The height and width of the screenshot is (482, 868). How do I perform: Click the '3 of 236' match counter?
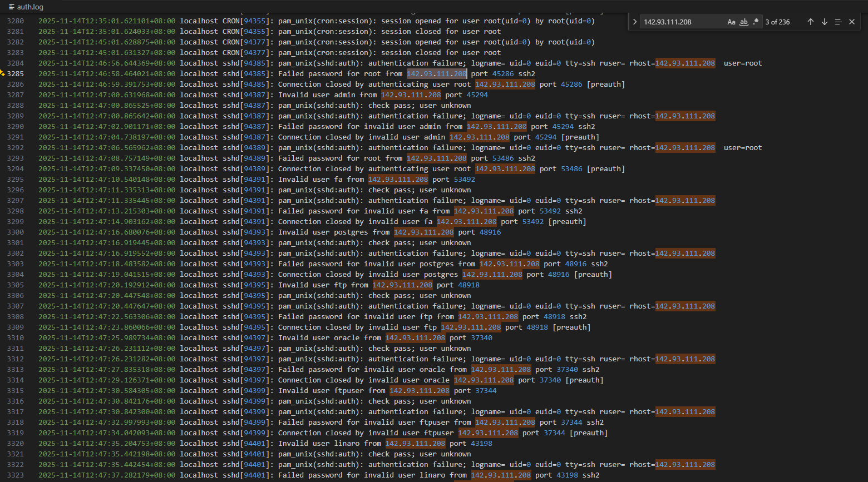(777, 22)
